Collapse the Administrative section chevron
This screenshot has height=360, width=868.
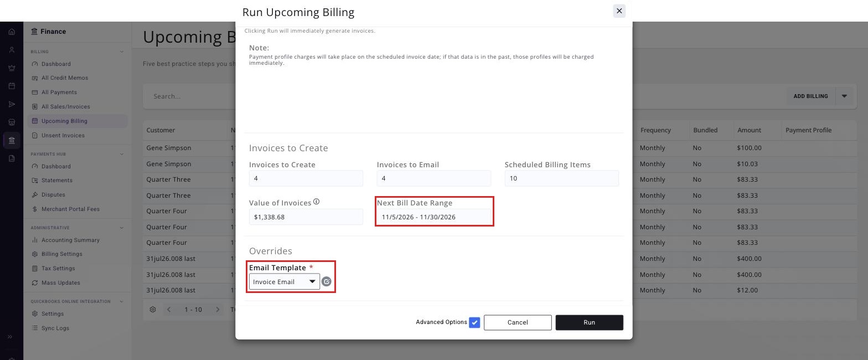122,228
